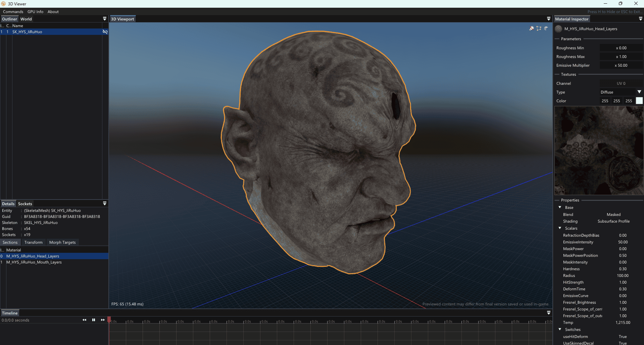644x345 pixels.
Task: Click the useHitDeform True value
Action: pos(623,337)
